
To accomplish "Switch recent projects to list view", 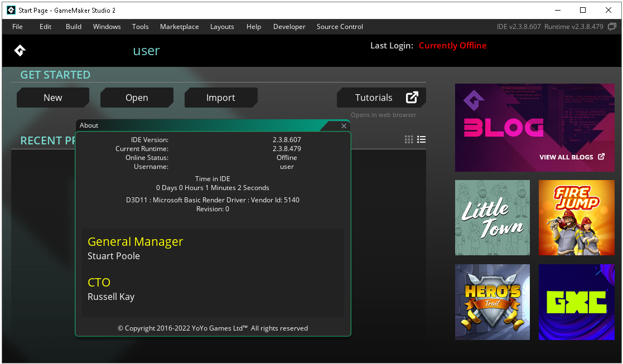I will (x=422, y=139).
